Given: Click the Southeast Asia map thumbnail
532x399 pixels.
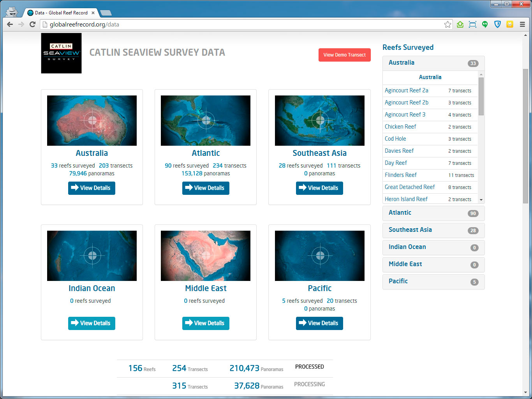Looking at the screenshot, I should coord(320,120).
